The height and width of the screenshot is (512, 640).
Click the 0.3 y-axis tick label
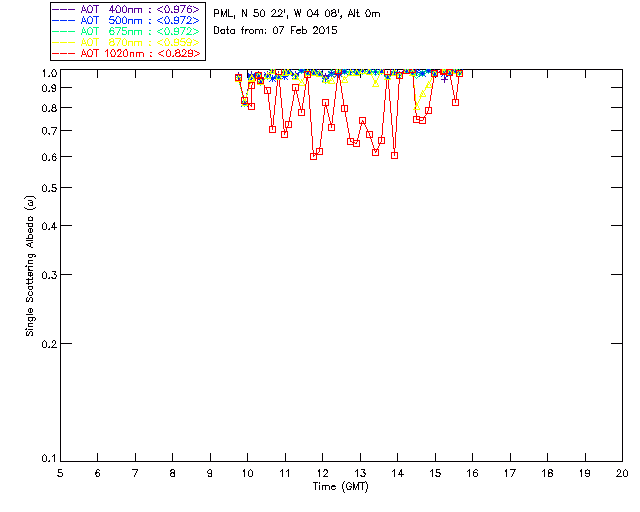[x=49, y=275]
